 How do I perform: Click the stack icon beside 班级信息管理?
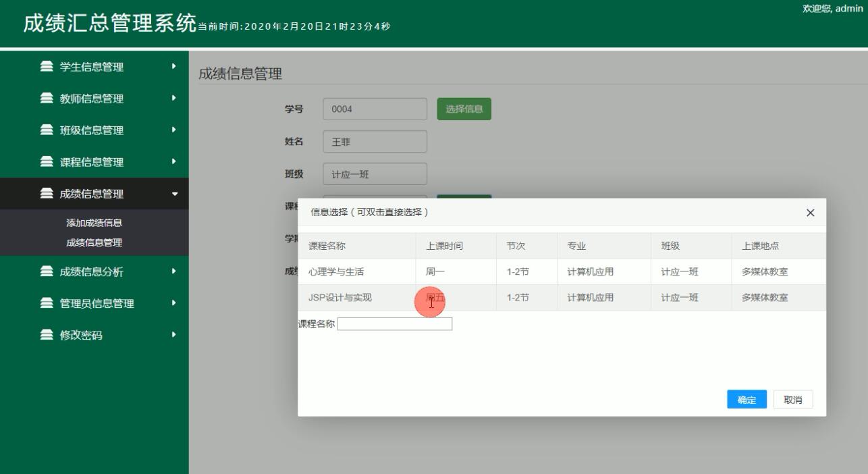pos(47,130)
